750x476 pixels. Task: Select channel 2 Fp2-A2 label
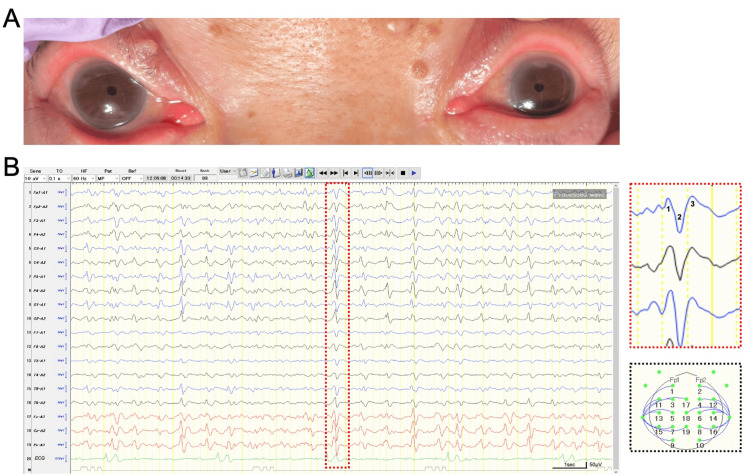[x=40, y=206]
